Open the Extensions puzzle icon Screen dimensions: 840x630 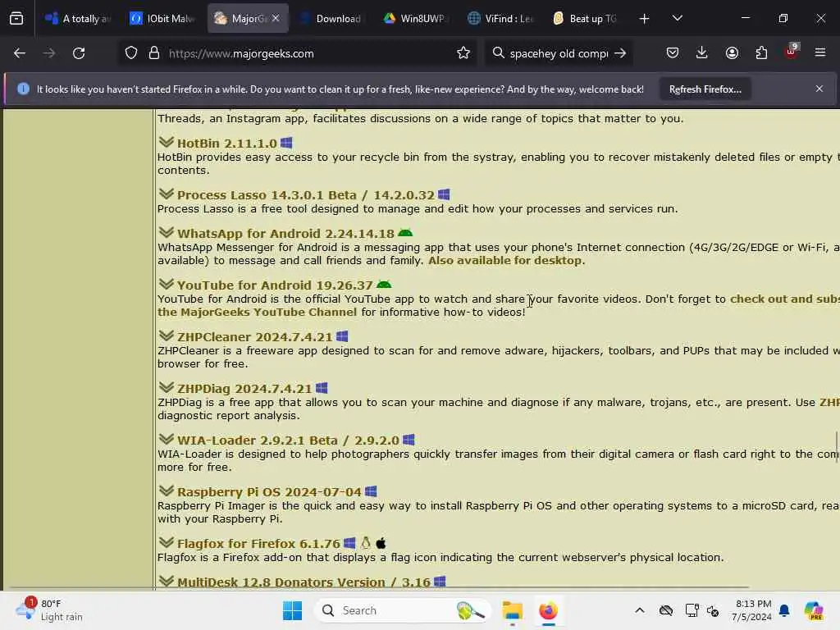(x=761, y=53)
